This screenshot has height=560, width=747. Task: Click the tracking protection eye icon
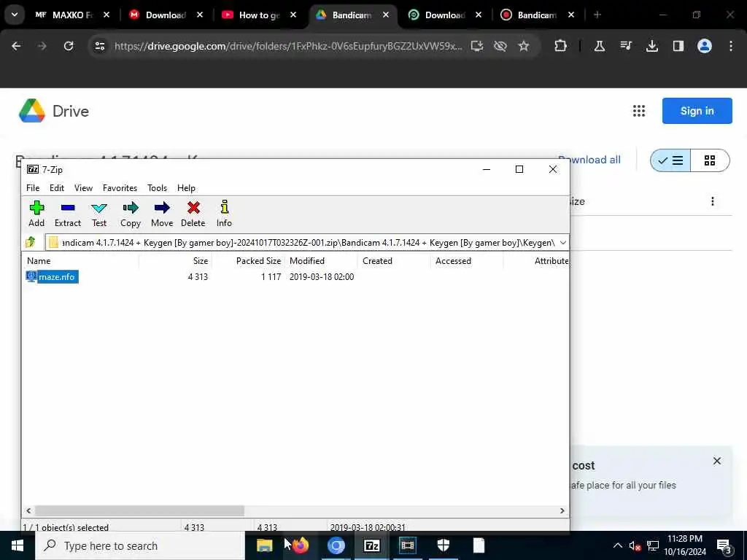500,46
